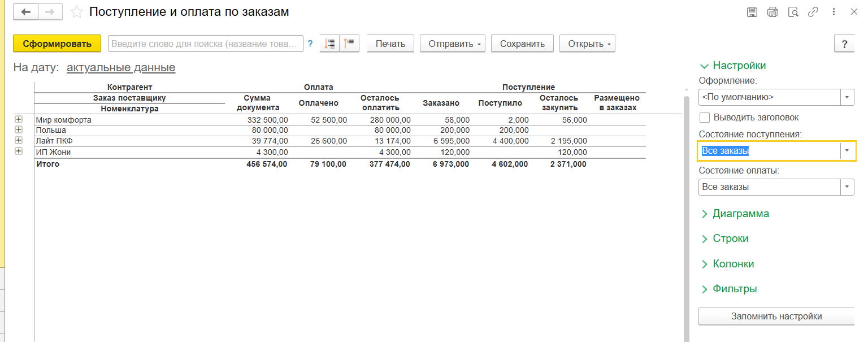
Task: Add report to favorites with star icon
Action: tap(77, 12)
